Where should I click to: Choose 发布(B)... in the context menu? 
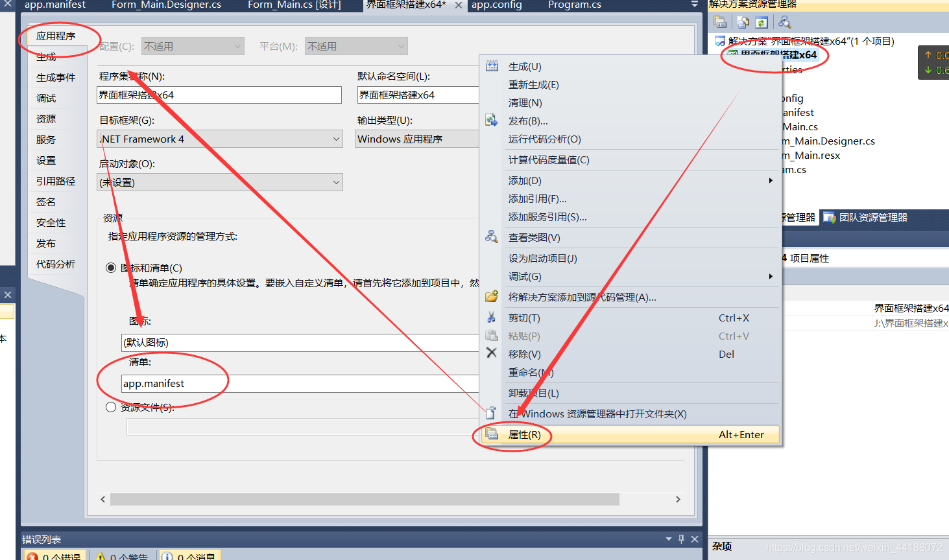pyautogui.click(x=629, y=121)
